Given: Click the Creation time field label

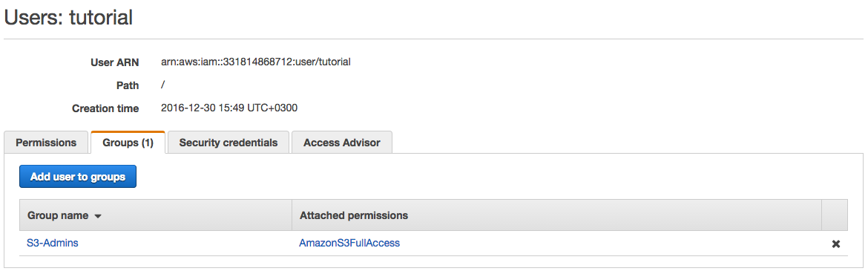Looking at the screenshot, I should (105, 108).
